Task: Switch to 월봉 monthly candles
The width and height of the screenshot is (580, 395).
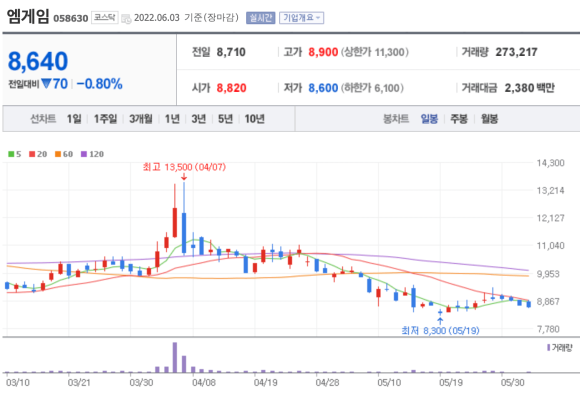Action: [489, 119]
